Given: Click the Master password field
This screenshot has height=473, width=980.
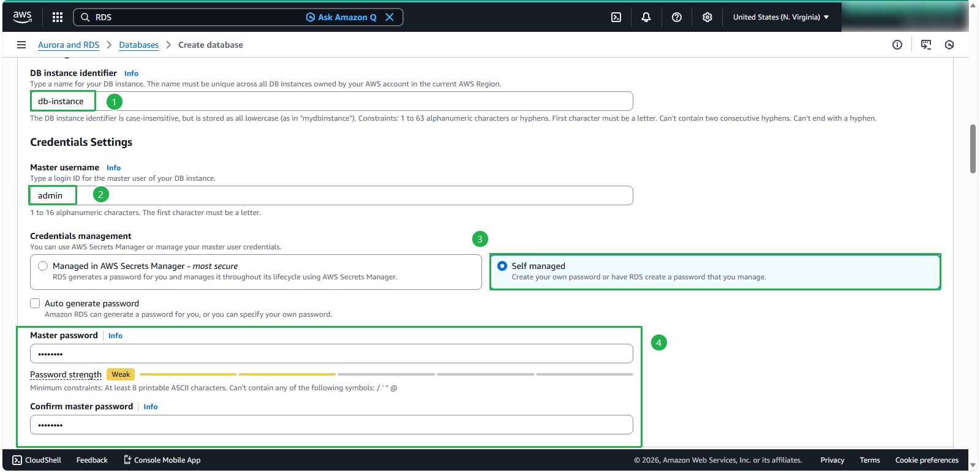Looking at the screenshot, I should (x=331, y=354).
